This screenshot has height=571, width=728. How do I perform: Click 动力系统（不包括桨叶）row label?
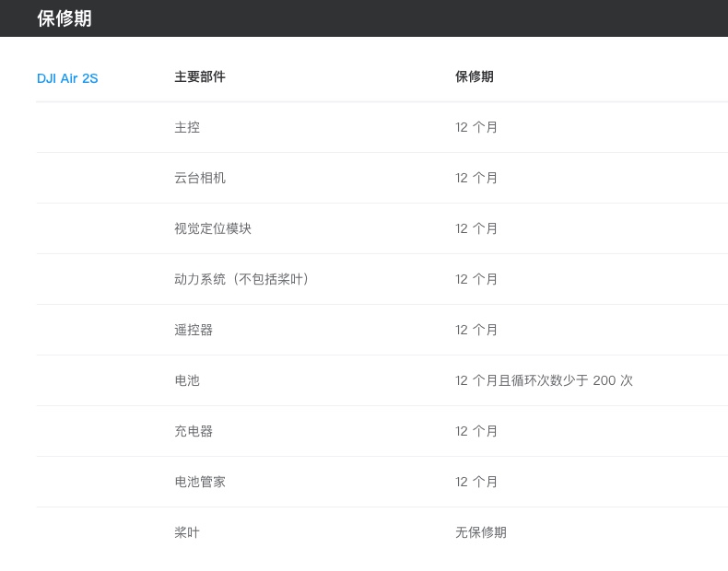pos(241,279)
